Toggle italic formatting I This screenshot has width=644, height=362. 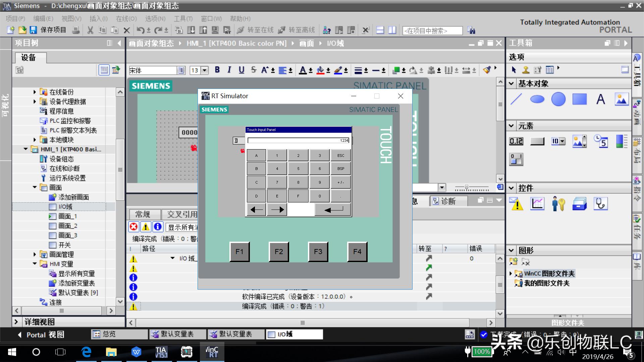tap(229, 70)
